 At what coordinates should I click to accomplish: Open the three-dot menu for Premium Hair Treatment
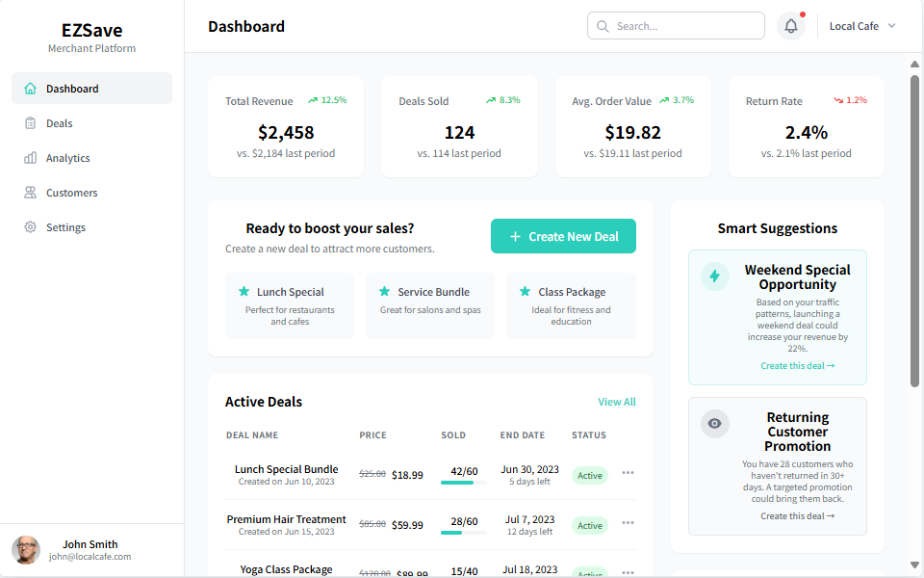[628, 523]
